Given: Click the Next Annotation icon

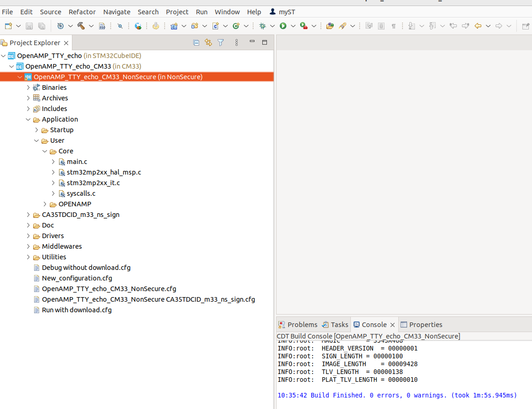Looking at the screenshot, I should point(412,26).
